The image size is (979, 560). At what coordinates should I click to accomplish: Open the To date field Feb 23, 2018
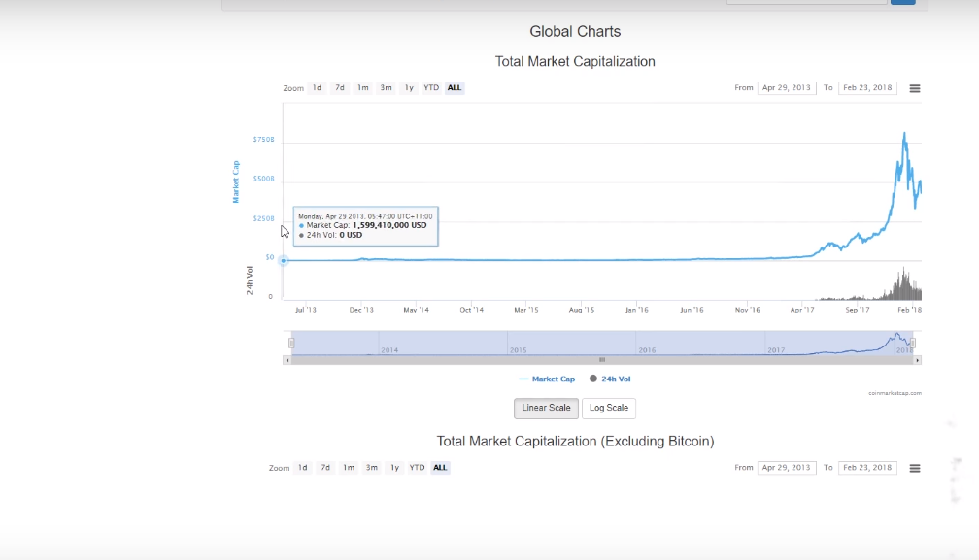(x=867, y=88)
